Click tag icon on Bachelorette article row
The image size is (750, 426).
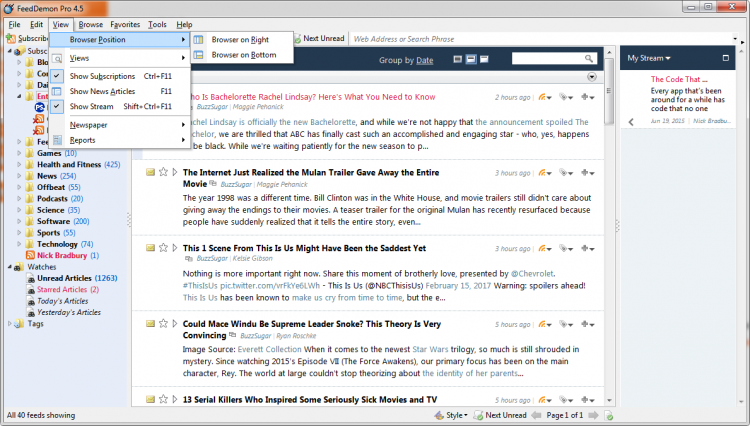[566, 97]
